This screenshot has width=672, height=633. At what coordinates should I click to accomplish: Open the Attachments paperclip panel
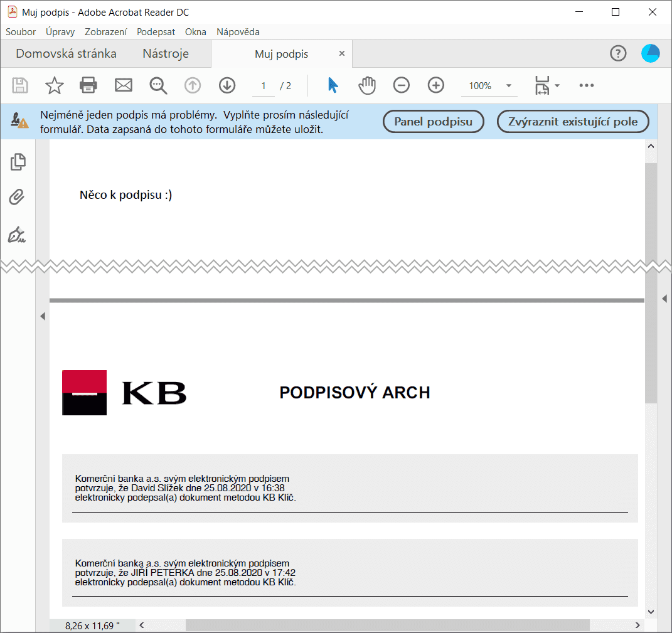(x=17, y=197)
